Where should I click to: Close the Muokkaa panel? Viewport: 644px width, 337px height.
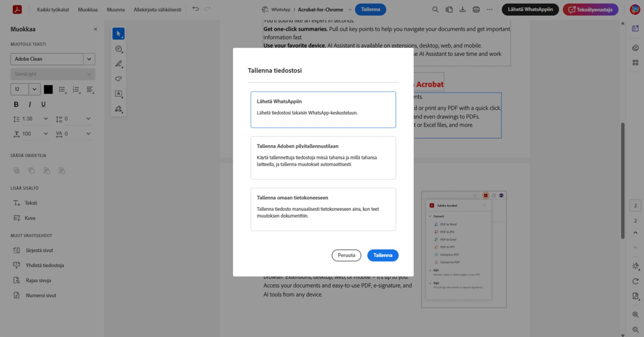[x=95, y=29]
